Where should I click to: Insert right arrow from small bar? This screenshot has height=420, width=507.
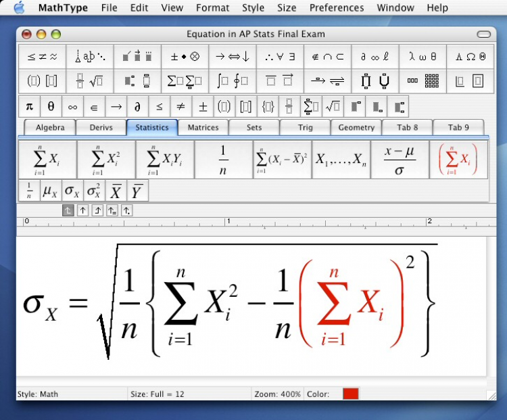(116, 106)
